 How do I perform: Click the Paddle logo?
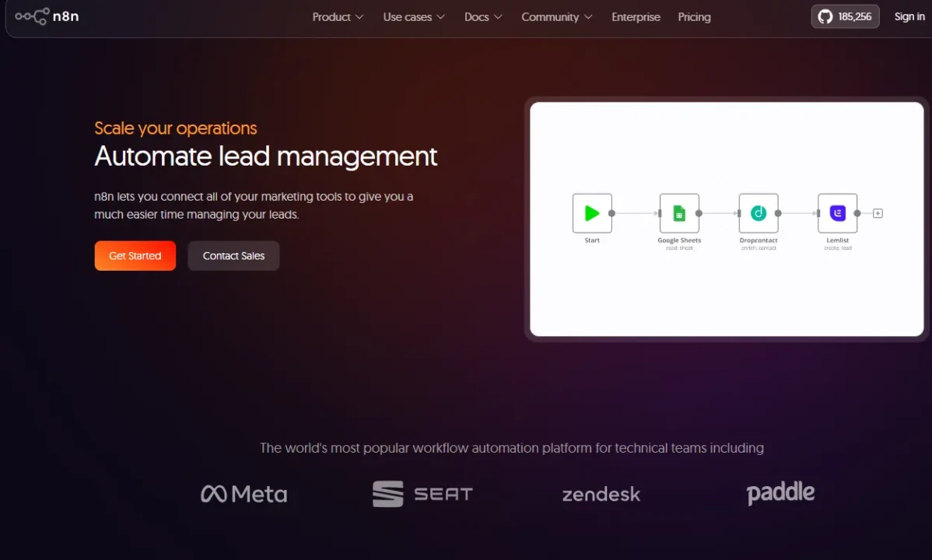780,493
